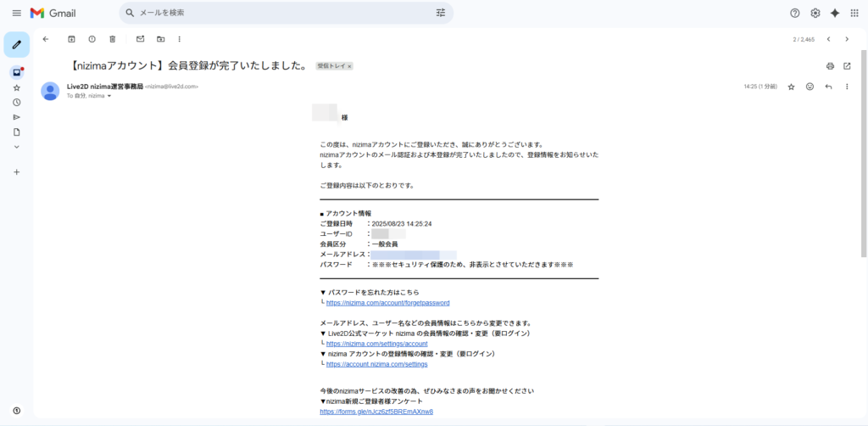Image resolution: width=868 pixels, height=426 pixels.
Task: Open Sent mail in sidebar
Action: tap(17, 117)
